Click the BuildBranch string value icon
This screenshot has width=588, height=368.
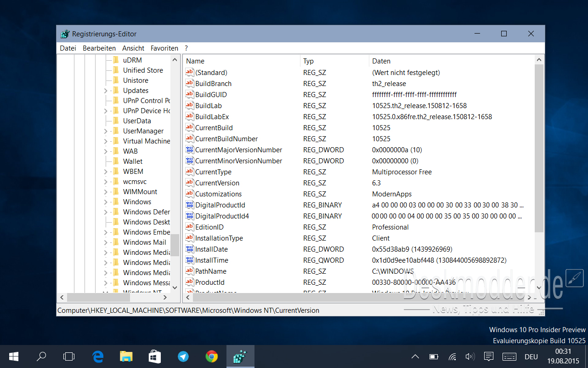190,83
